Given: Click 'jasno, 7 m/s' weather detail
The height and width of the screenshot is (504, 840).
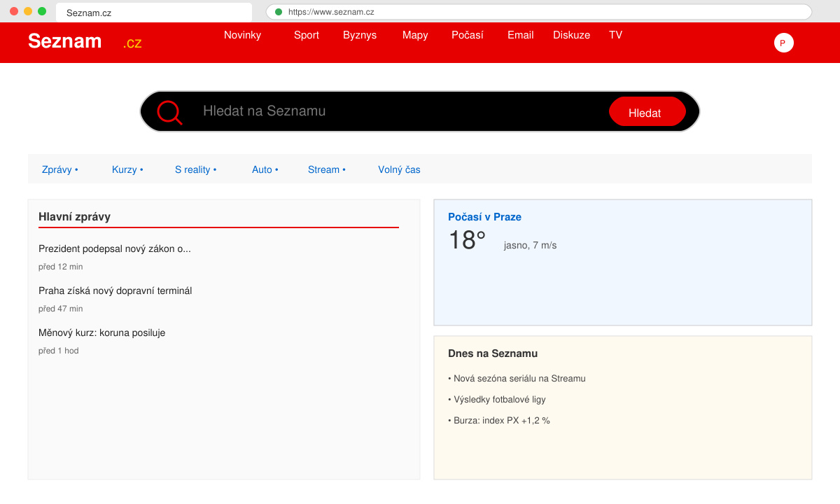Looking at the screenshot, I should (x=530, y=246).
